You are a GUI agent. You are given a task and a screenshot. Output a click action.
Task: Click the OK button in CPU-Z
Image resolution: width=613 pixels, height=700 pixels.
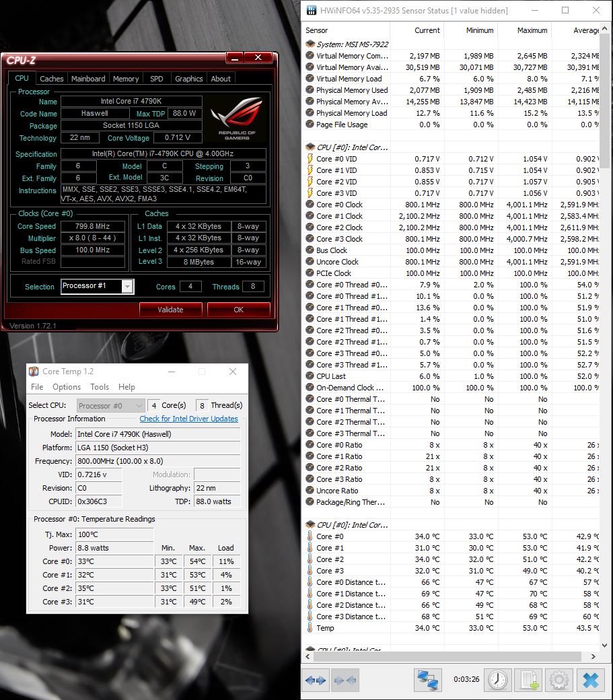(239, 310)
